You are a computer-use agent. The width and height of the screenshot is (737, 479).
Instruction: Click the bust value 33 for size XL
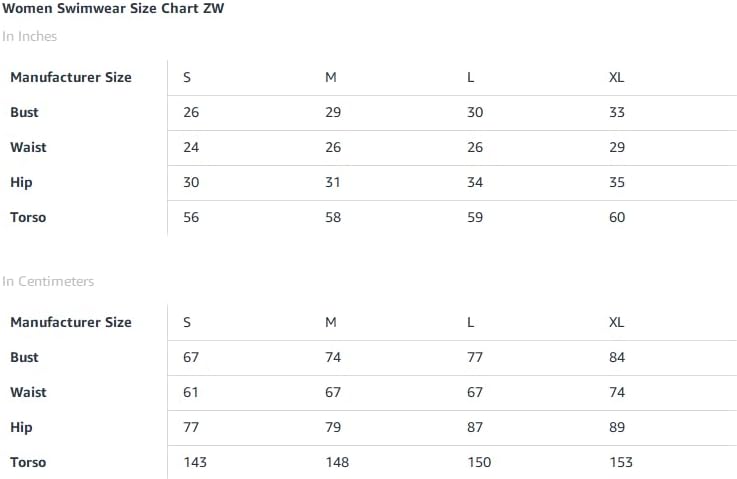click(x=617, y=112)
